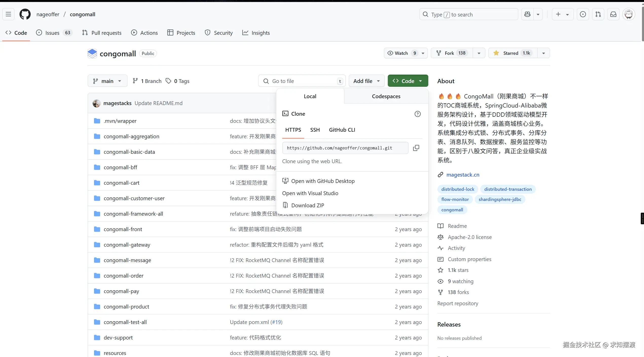Select the SSH clone protocol

pyautogui.click(x=315, y=130)
